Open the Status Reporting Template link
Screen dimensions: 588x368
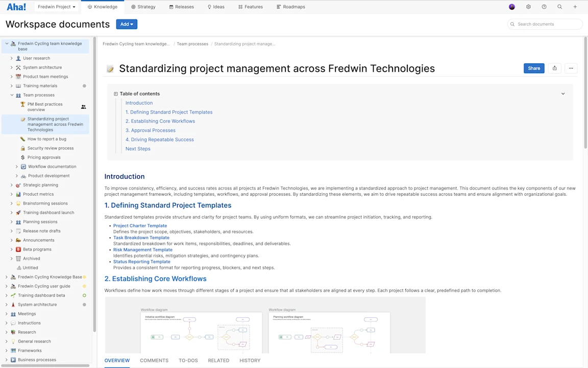point(142,262)
